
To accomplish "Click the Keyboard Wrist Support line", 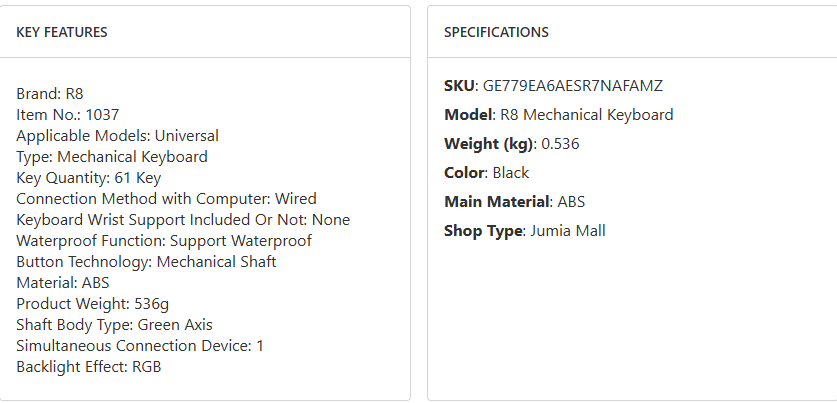I will pyautogui.click(x=183, y=220).
